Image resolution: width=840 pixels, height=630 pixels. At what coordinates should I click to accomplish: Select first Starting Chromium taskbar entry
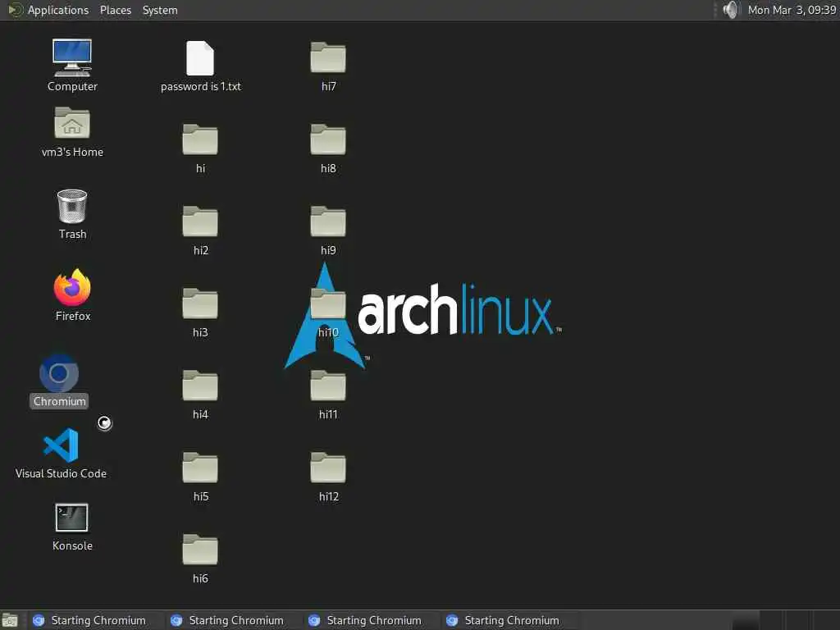(x=94, y=620)
